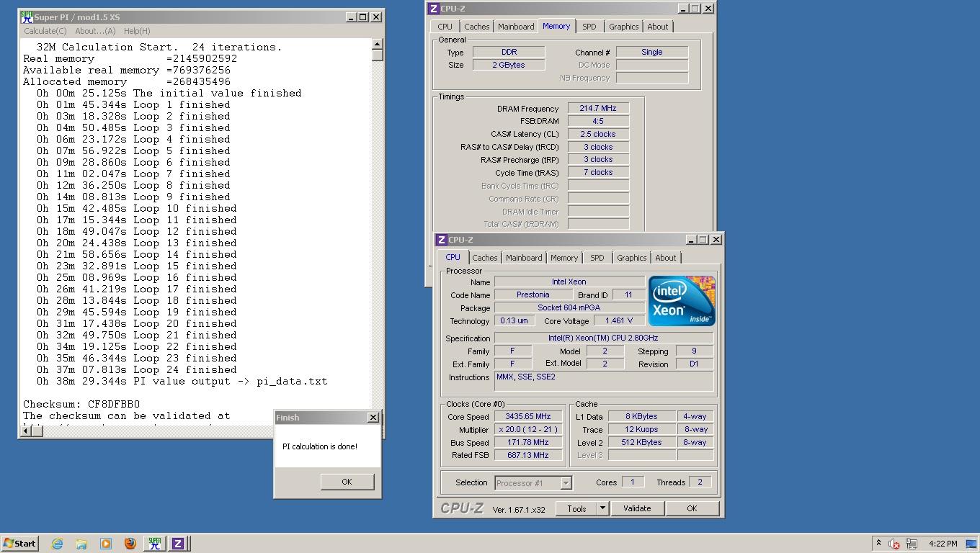Click the muted volume tray icon
Screen dimensions: 980x553
894,544
